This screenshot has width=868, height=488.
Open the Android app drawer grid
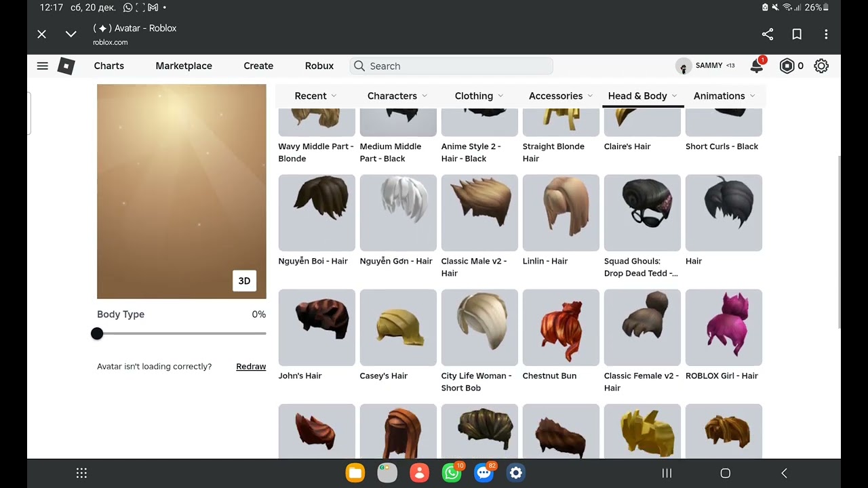[x=81, y=473]
